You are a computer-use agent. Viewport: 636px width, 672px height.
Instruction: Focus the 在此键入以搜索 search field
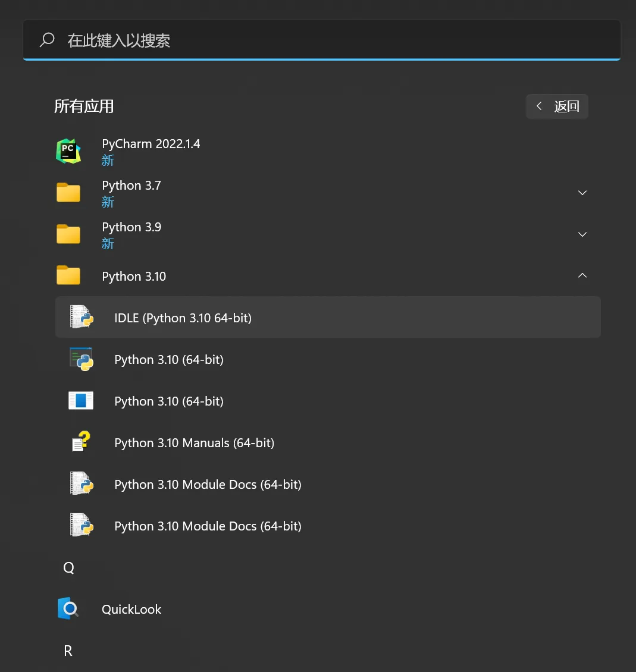point(321,40)
